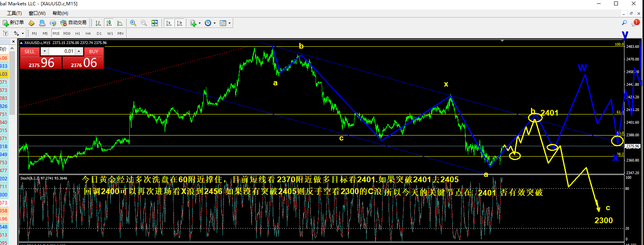This screenshot has height=245, width=644.
Task: Toggle chart shift from right border
Action: pyautogui.click(x=179, y=23)
